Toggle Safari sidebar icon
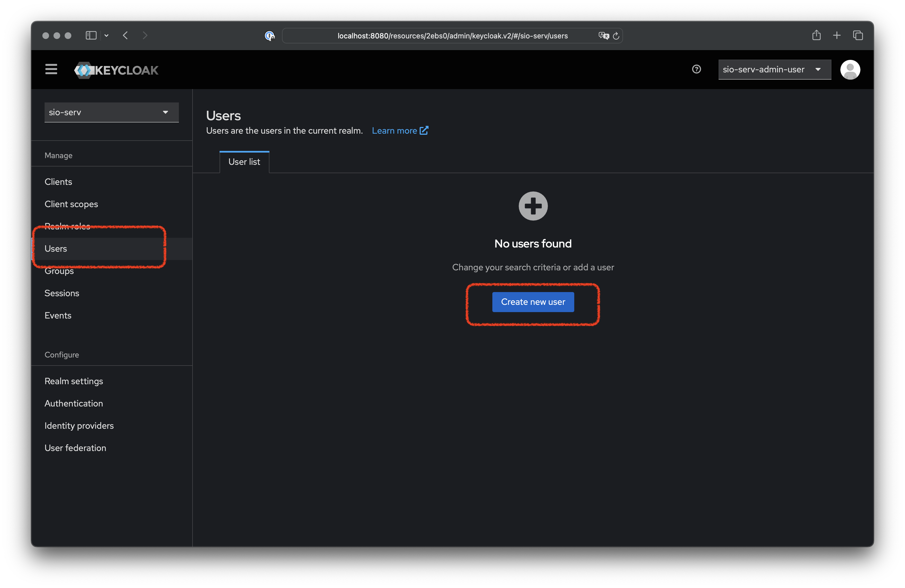 point(91,35)
